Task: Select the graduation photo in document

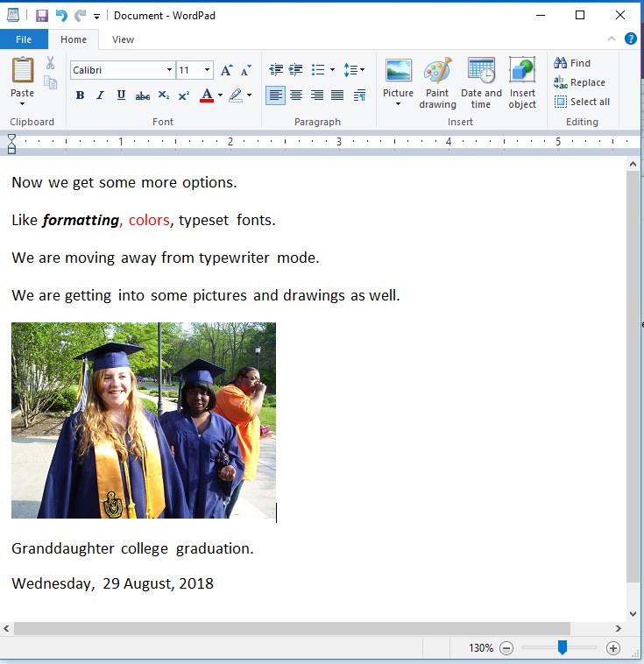Action: (143, 420)
